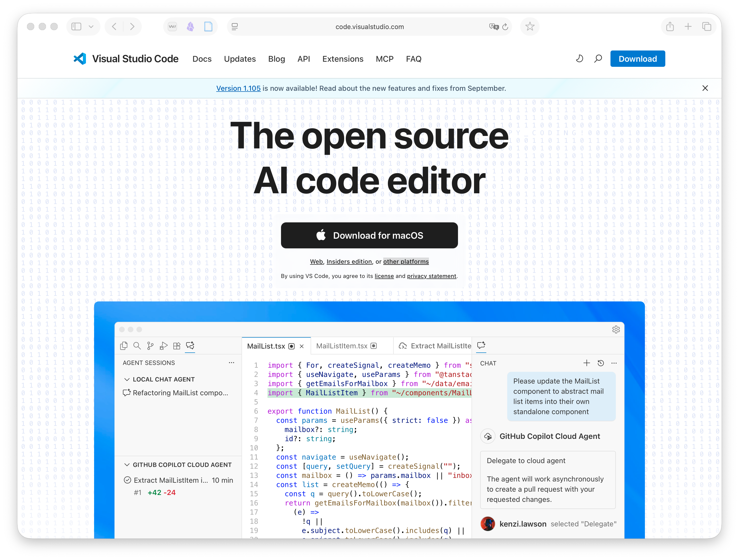Click the Safari share icon
739x560 pixels.
pos(670,27)
